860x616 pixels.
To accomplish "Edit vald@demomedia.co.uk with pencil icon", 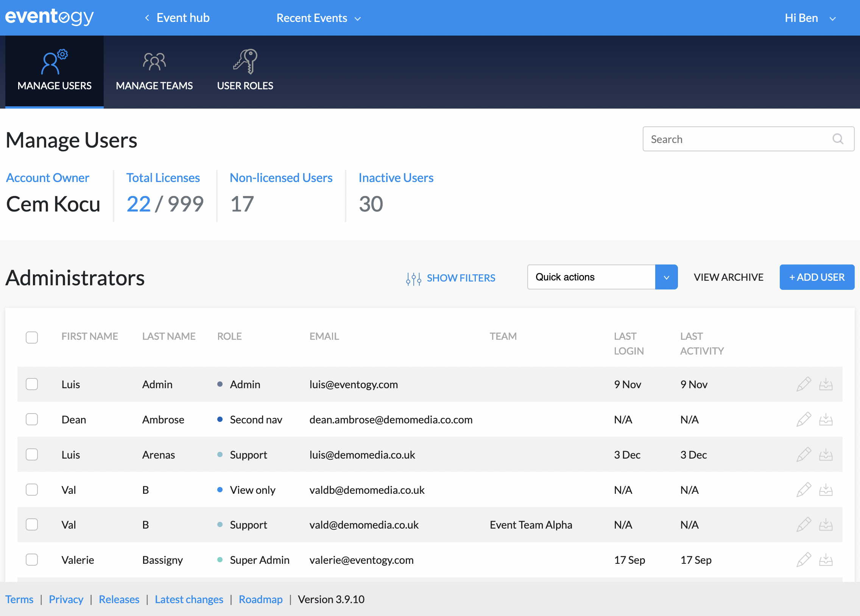I will tap(804, 524).
